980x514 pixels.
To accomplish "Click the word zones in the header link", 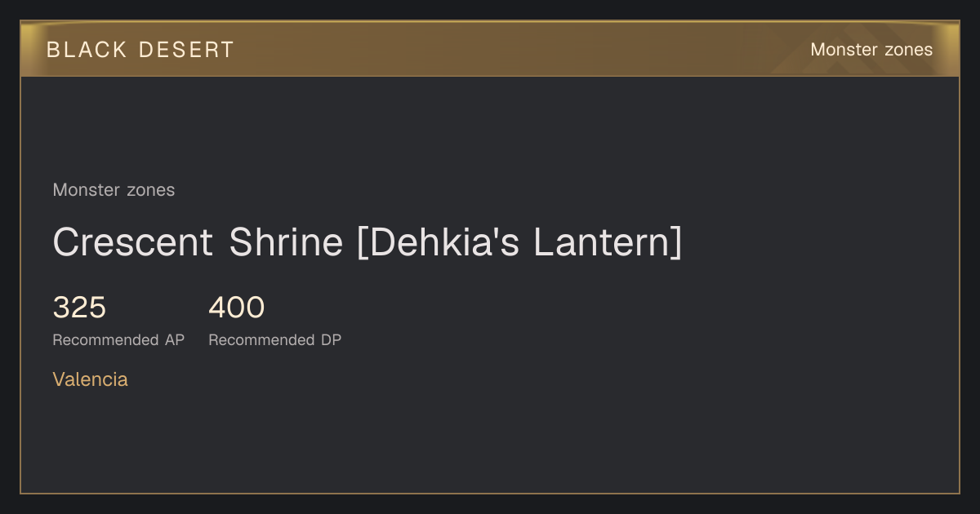I will point(907,50).
